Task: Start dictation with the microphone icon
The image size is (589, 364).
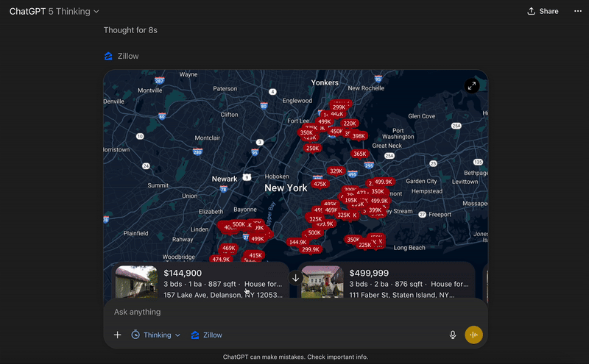Action: pyautogui.click(x=453, y=335)
